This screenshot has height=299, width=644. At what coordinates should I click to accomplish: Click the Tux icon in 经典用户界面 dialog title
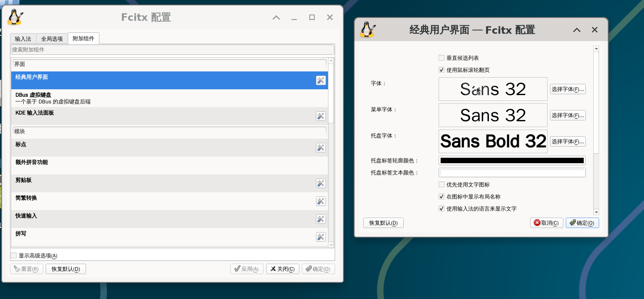tap(368, 29)
